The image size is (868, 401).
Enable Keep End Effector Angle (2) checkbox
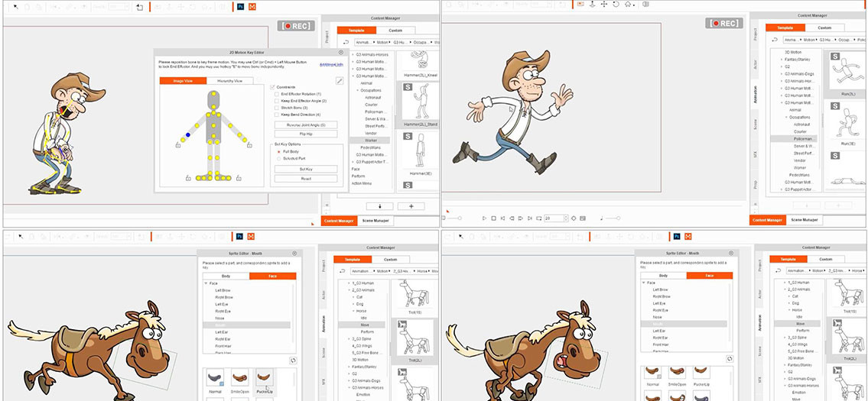(x=277, y=101)
